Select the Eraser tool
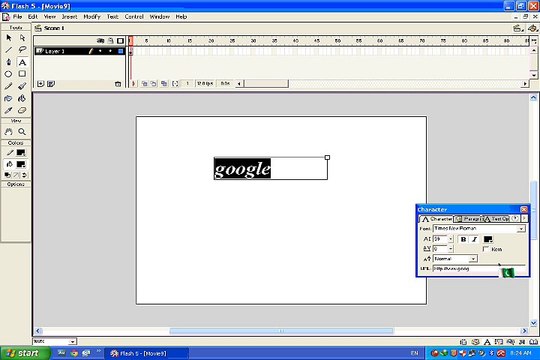Screen dimensions: 540x360 tap(22, 110)
